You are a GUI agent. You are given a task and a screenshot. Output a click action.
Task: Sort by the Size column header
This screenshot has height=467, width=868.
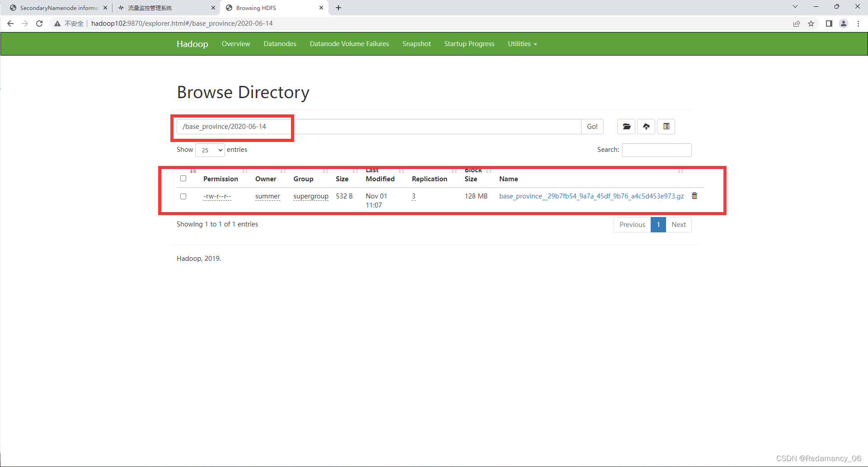[x=342, y=179]
